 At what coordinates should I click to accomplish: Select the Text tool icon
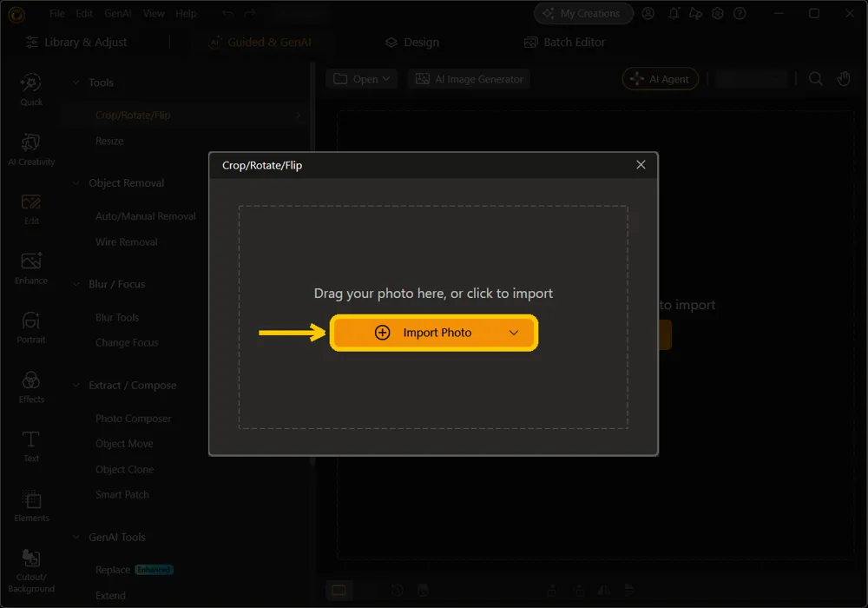point(31,446)
